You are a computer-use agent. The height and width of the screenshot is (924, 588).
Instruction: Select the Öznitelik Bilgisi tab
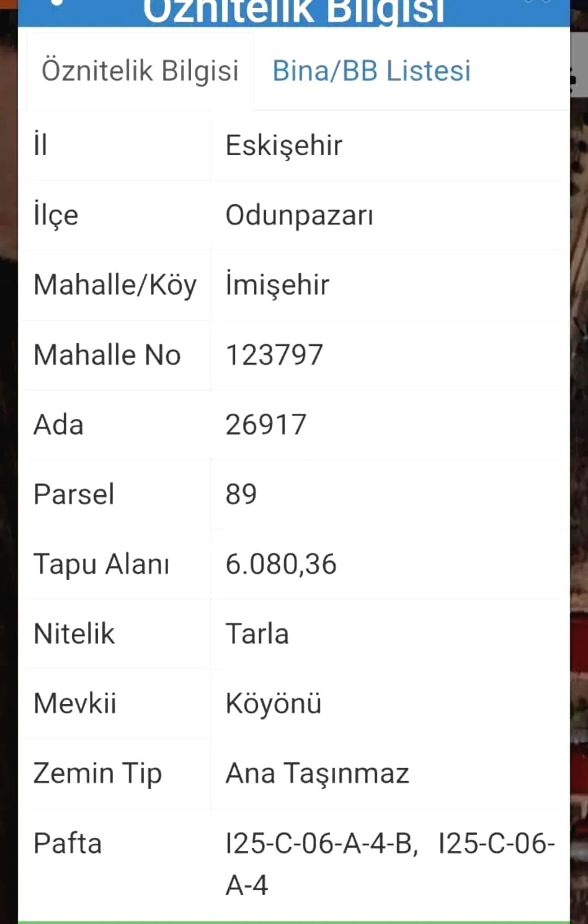140,71
